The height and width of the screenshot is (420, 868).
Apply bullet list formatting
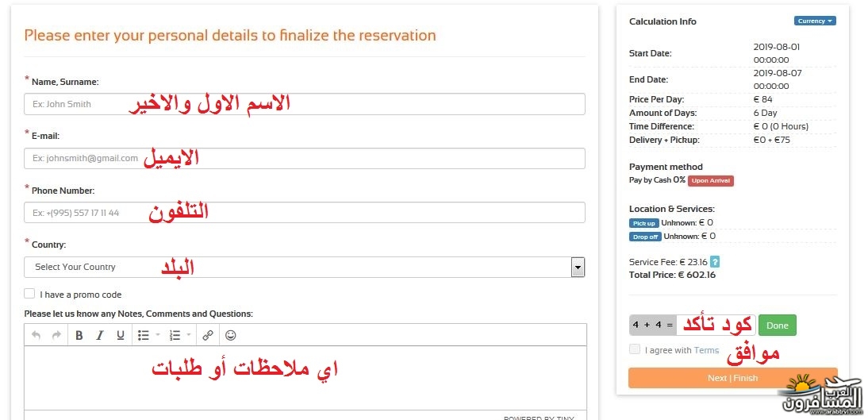pos(144,335)
